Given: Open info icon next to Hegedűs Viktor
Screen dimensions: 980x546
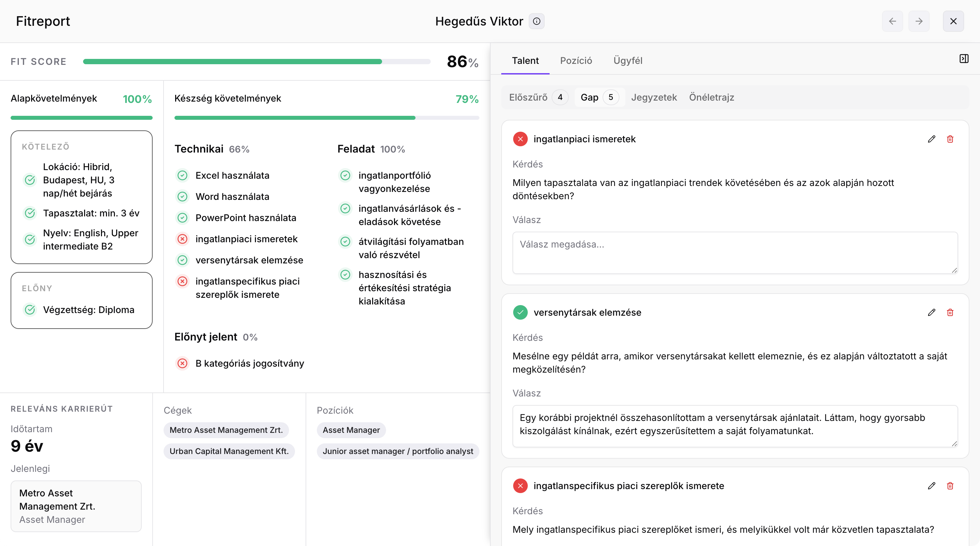Looking at the screenshot, I should point(536,21).
